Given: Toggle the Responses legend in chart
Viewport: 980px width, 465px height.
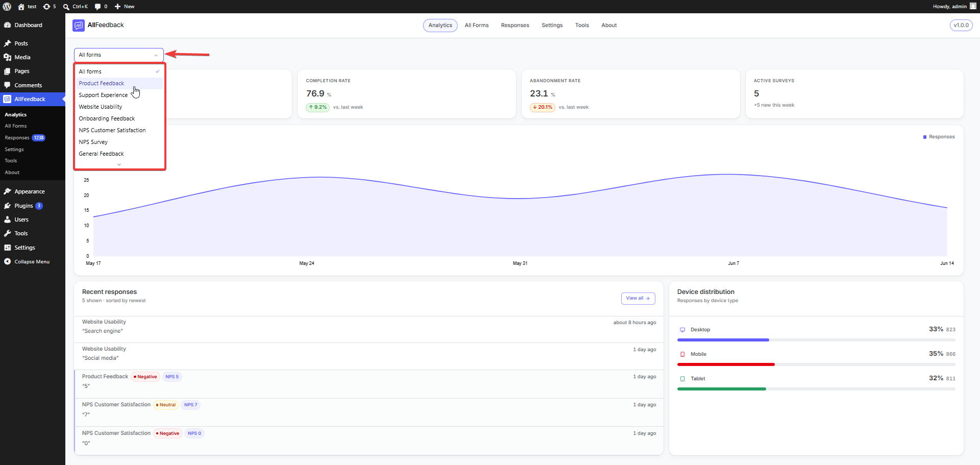Looking at the screenshot, I should coord(939,137).
